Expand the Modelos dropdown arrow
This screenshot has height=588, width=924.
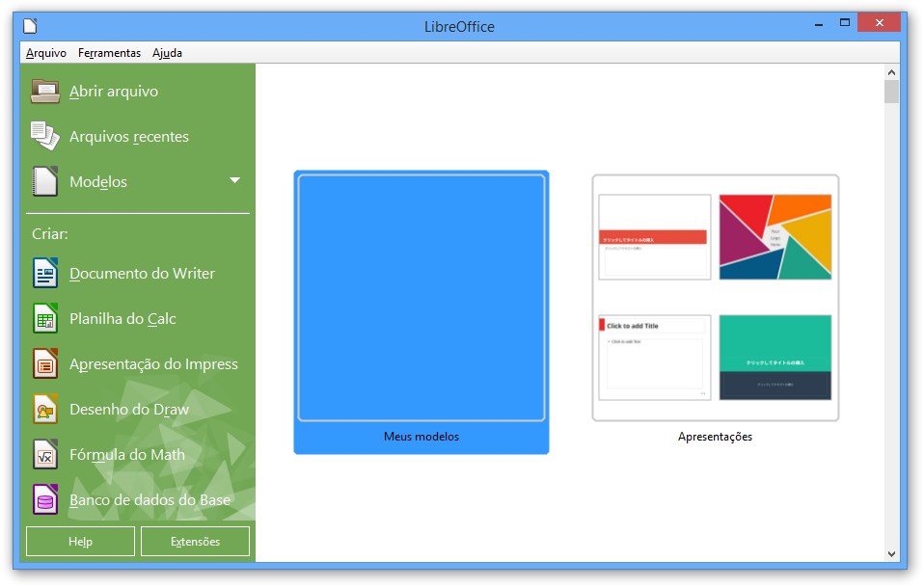point(234,180)
